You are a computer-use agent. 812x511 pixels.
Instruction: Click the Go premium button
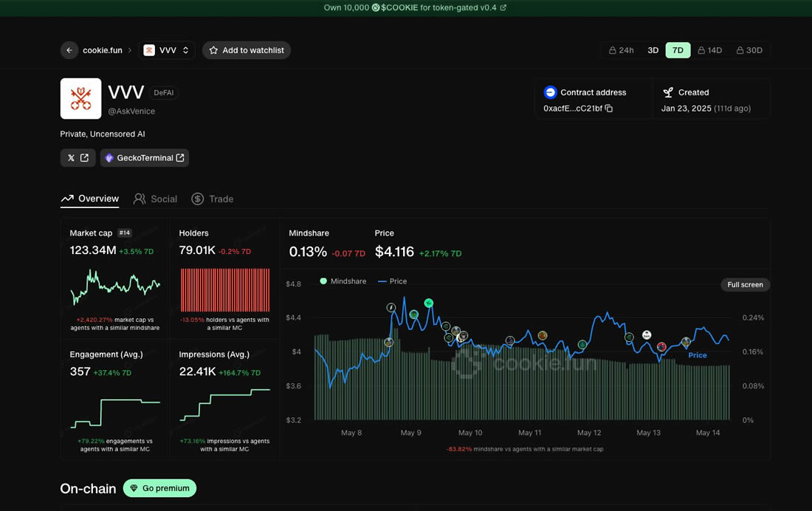tap(159, 488)
